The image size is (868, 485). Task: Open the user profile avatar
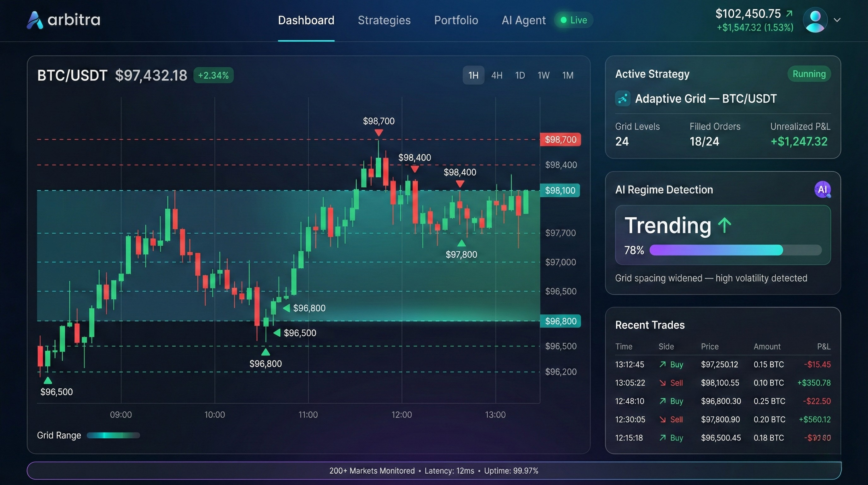pos(815,20)
